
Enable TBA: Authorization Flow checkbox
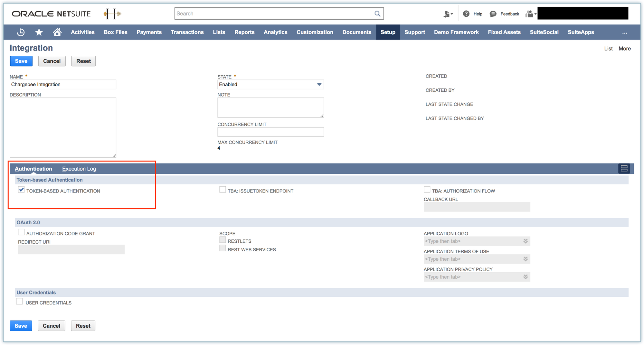coord(427,190)
